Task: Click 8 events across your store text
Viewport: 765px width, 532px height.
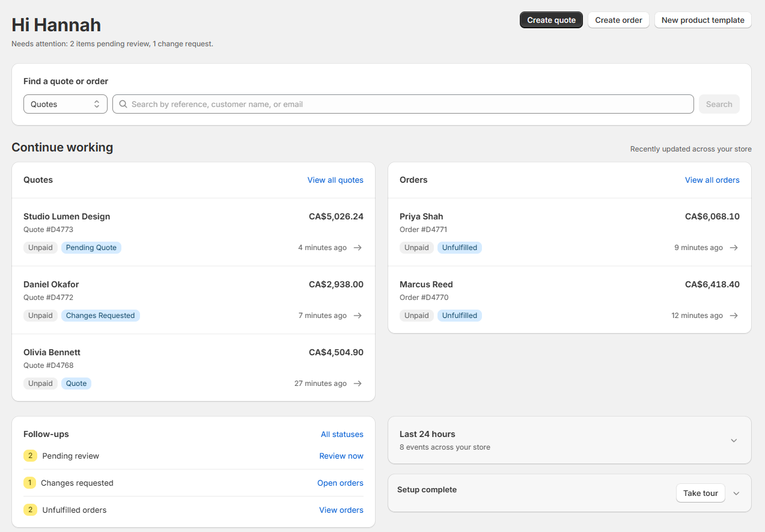Action: (x=445, y=447)
